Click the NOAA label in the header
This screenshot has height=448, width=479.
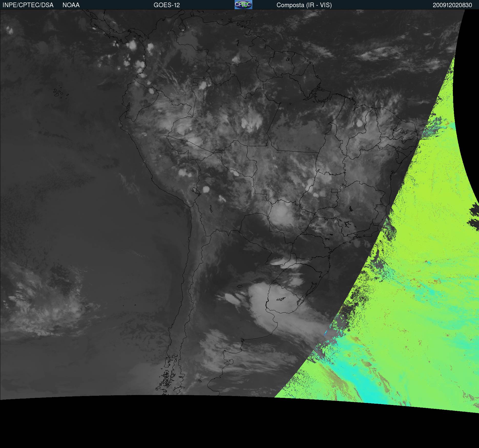pyautogui.click(x=71, y=5)
